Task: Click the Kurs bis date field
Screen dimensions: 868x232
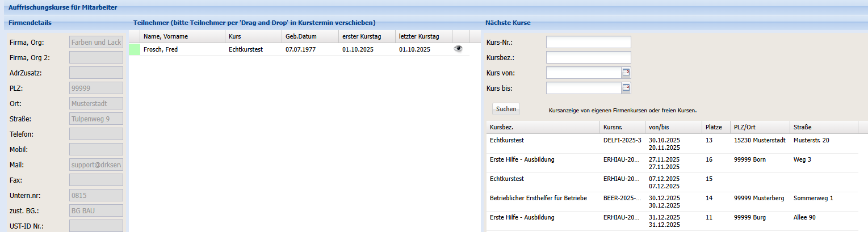Action: pos(583,88)
